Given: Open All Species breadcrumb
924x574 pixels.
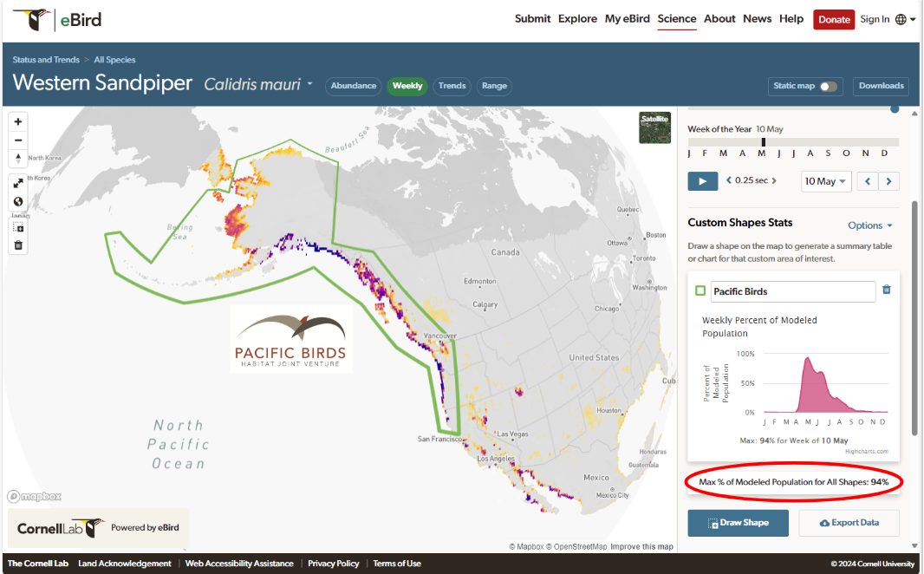Looking at the screenshot, I should [x=114, y=60].
